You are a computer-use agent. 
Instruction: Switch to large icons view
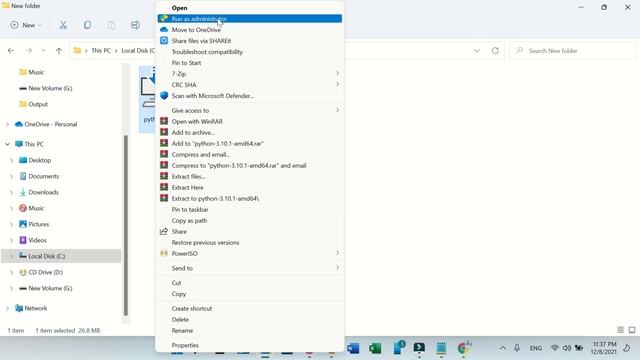click(632, 330)
